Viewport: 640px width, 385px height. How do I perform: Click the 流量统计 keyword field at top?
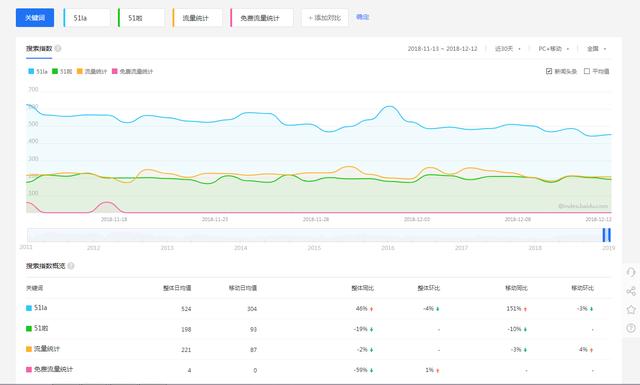(x=198, y=18)
